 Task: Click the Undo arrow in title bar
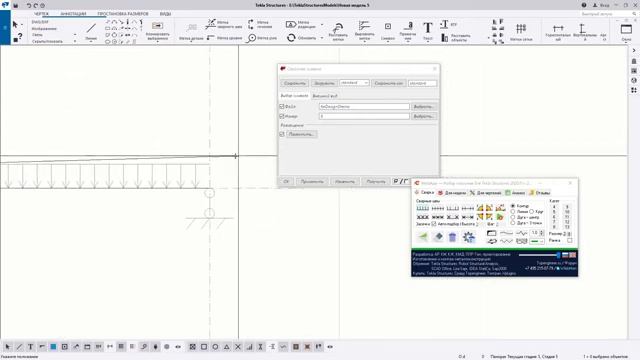(x=29, y=6)
